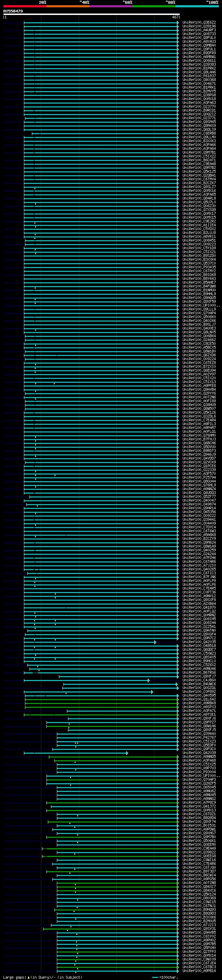Choose UniRef100_P42767 label
Viewport: 222px width, 980px height.
point(199,738)
